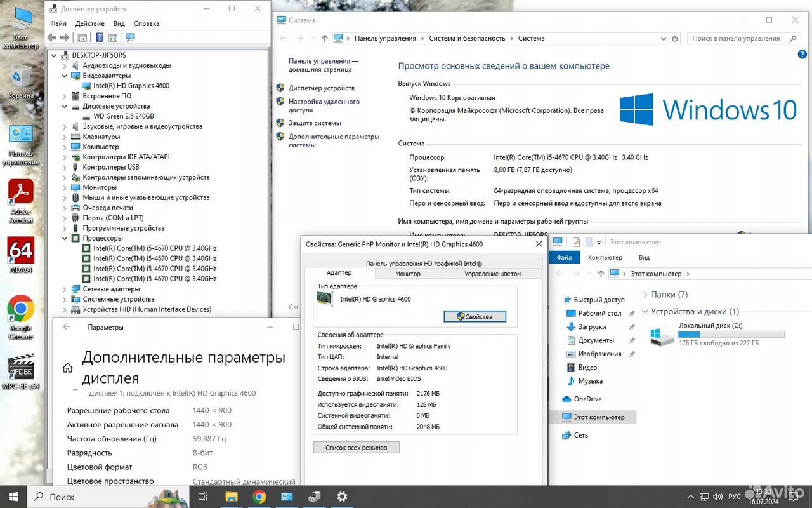Image resolution: width=812 pixels, height=508 pixels.
Task: Open Диспетчер устройств link in Система window
Action: point(322,88)
